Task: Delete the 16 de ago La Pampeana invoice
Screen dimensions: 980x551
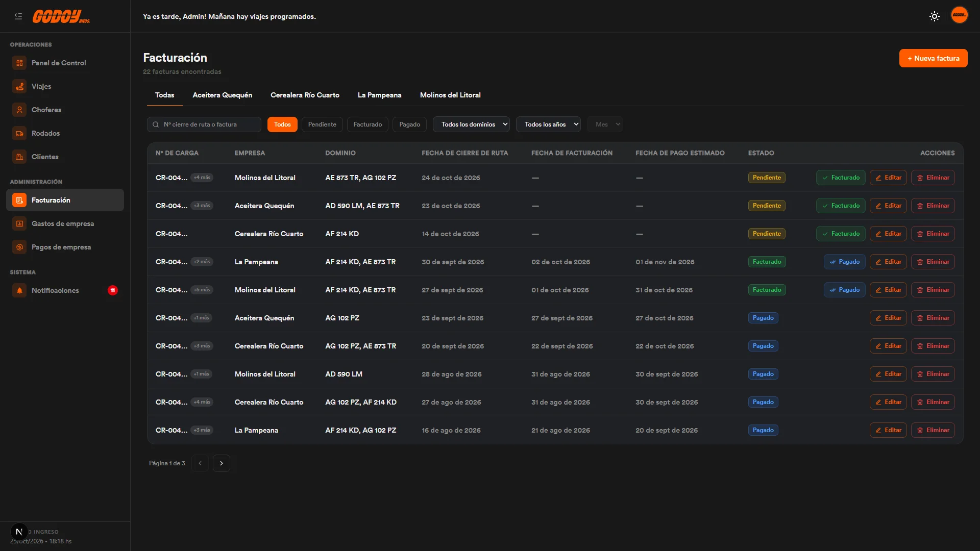Action: tap(933, 430)
